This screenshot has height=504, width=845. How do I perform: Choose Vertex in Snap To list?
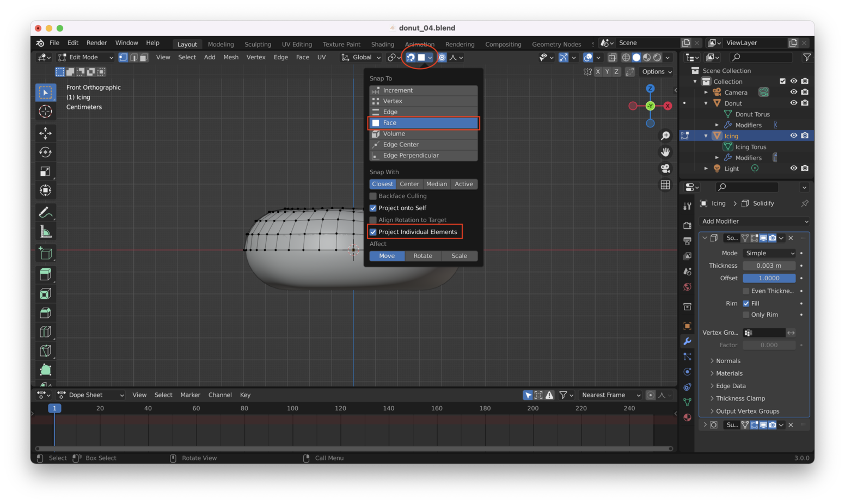point(393,101)
